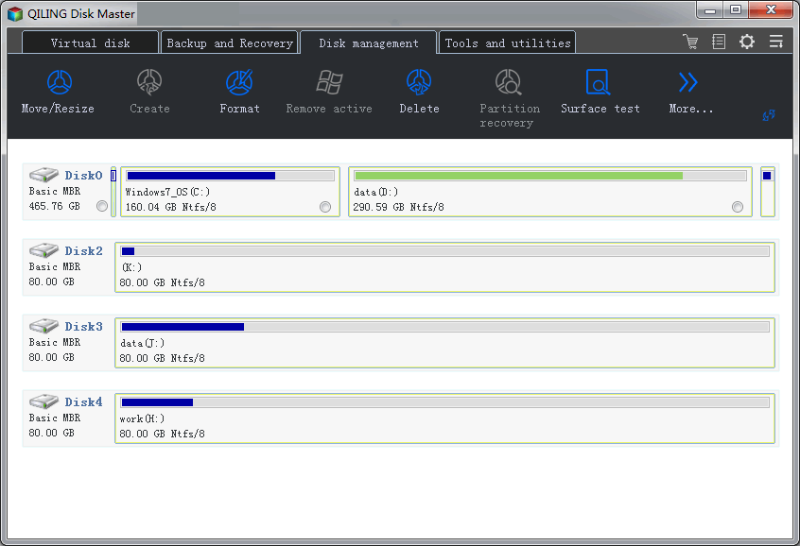The image size is (800, 546).
Task: Go to the Tools and utilities tab
Action: (x=508, y=43)
